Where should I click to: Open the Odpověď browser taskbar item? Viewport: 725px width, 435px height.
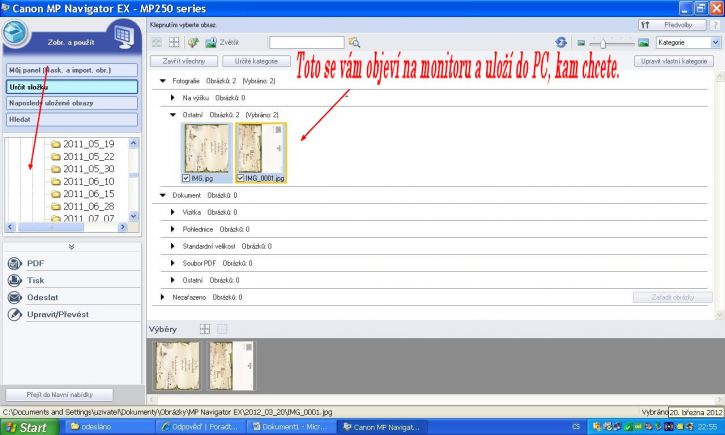point(201,427)
